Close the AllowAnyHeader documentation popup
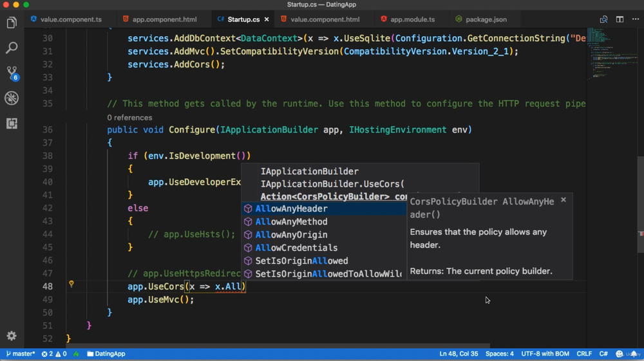 tap(563, 200)
